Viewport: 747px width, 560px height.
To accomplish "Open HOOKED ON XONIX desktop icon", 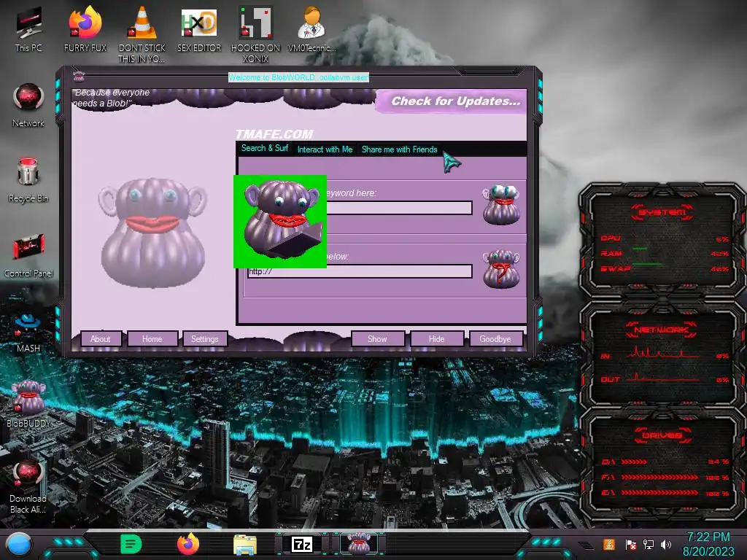I will (255, 34).
